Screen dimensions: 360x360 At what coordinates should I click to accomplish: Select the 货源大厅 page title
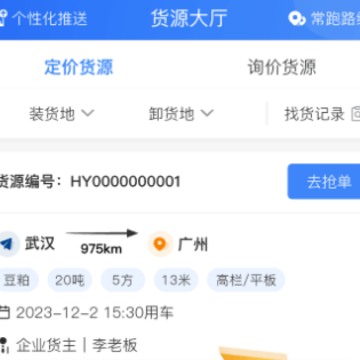(x=189, y=18)
